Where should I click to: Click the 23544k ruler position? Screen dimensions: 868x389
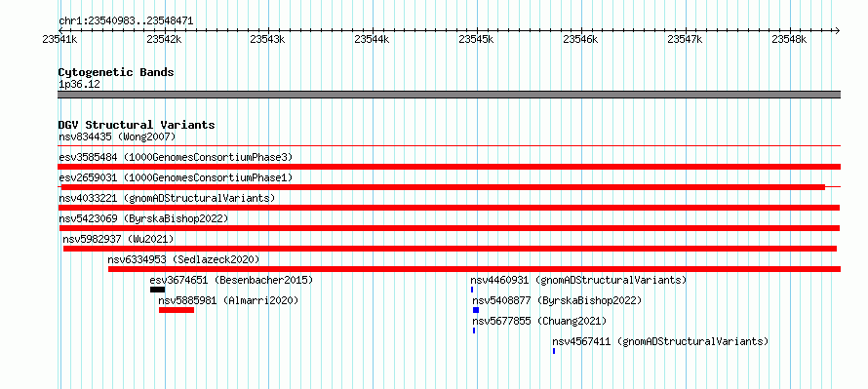pyautogui.click(x=372, y=39)
